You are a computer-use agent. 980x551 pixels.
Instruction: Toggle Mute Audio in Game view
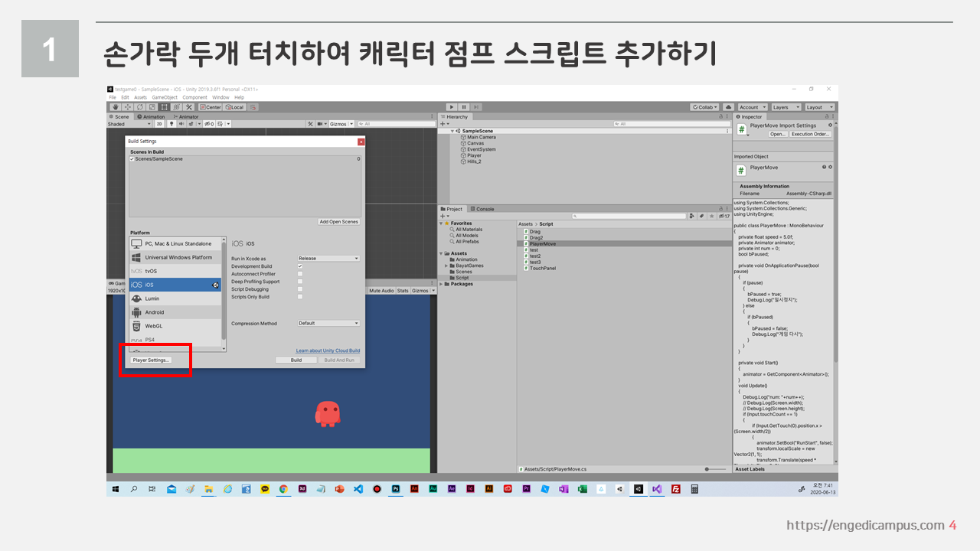coord(381,291)
